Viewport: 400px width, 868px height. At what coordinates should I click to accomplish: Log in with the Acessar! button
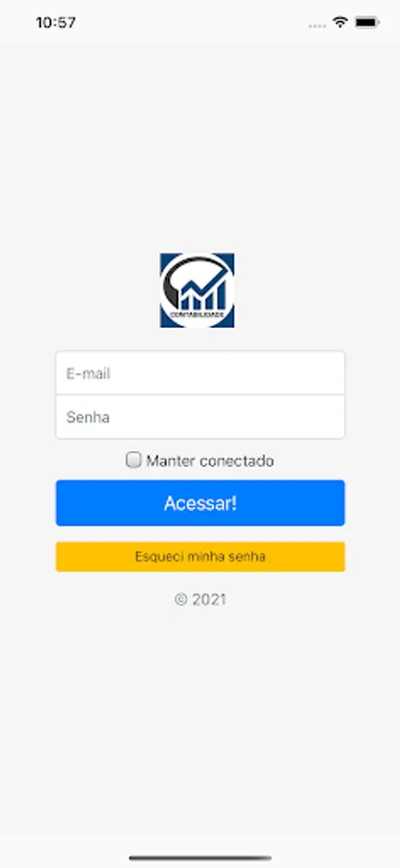click(200, 502)
